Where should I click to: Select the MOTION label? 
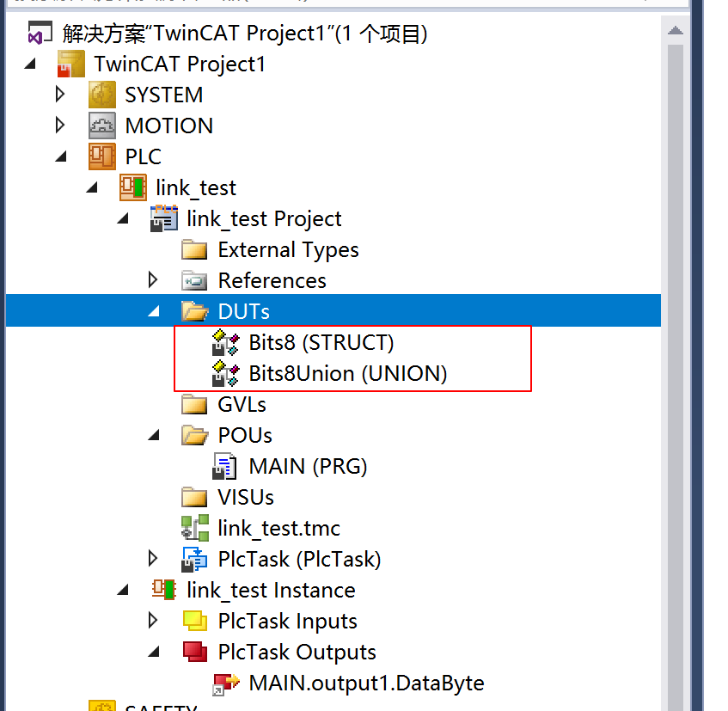(169, 126)
